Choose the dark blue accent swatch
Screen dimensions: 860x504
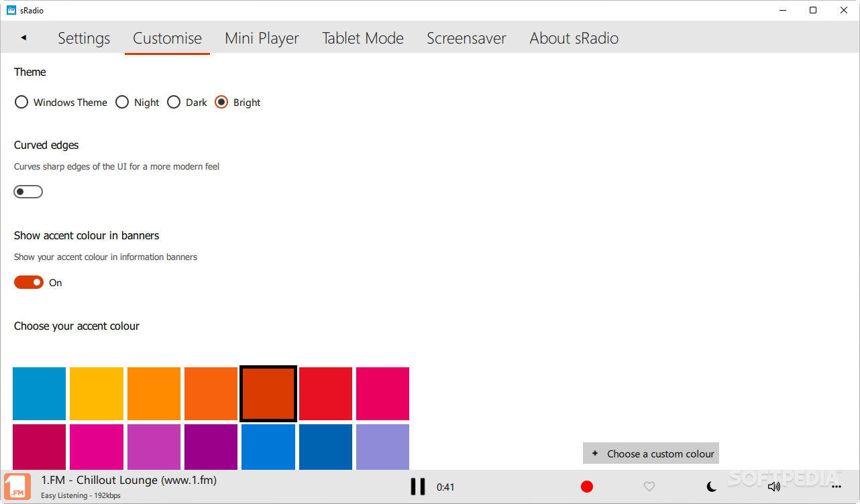point(325,447)
